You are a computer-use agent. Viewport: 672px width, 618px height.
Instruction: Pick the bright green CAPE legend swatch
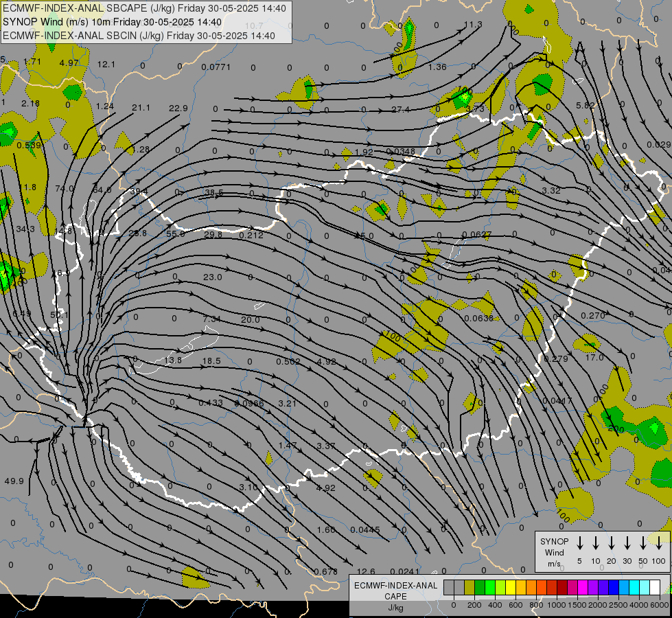coord(490,587)
